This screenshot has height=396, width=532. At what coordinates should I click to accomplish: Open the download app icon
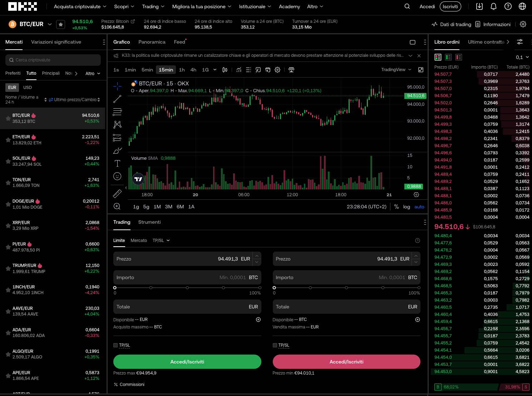pyautogui.click(x=479, y=6)
